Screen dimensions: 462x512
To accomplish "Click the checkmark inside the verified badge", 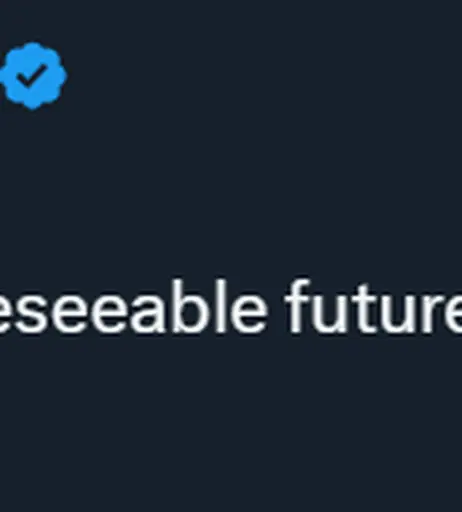I will [x=32, y=76].
